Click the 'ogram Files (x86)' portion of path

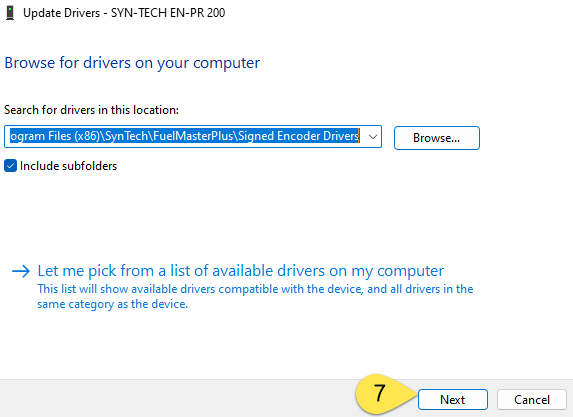(x=54, y=136)
